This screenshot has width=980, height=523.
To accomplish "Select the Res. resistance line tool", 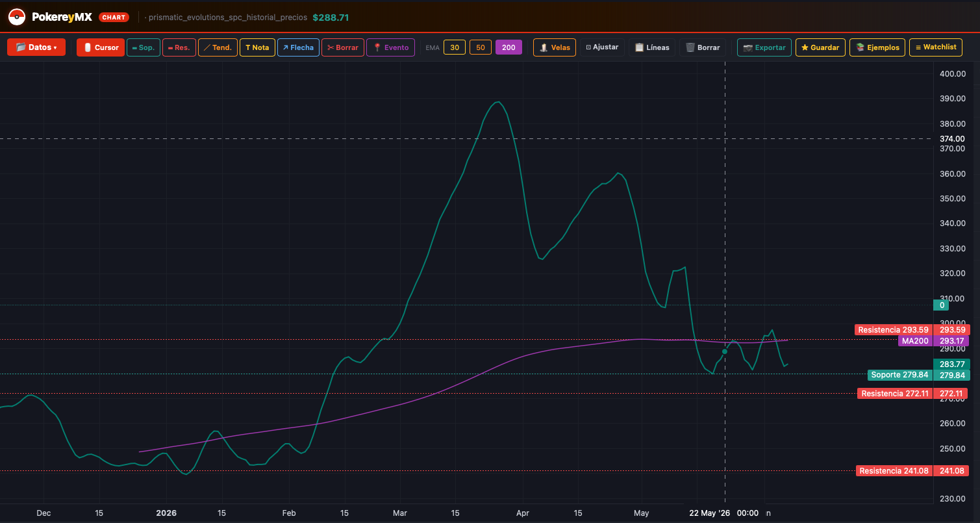I will coord(179,47).
